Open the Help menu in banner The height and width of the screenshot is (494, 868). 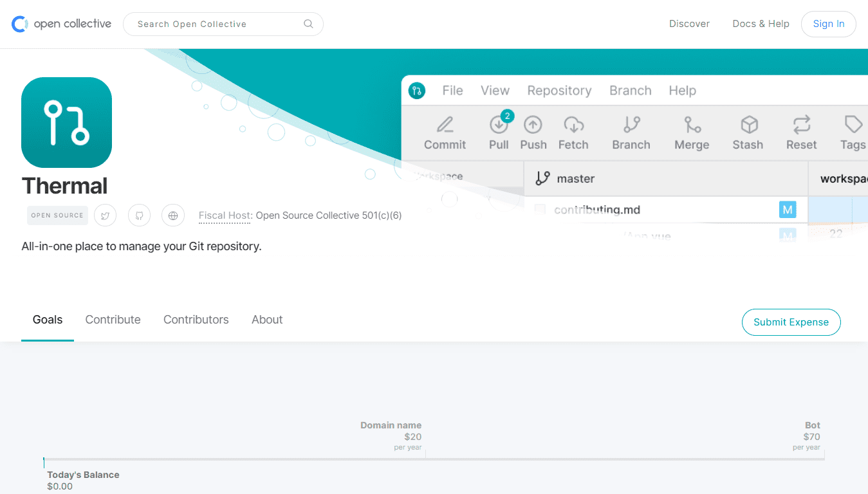click(682, 91)
